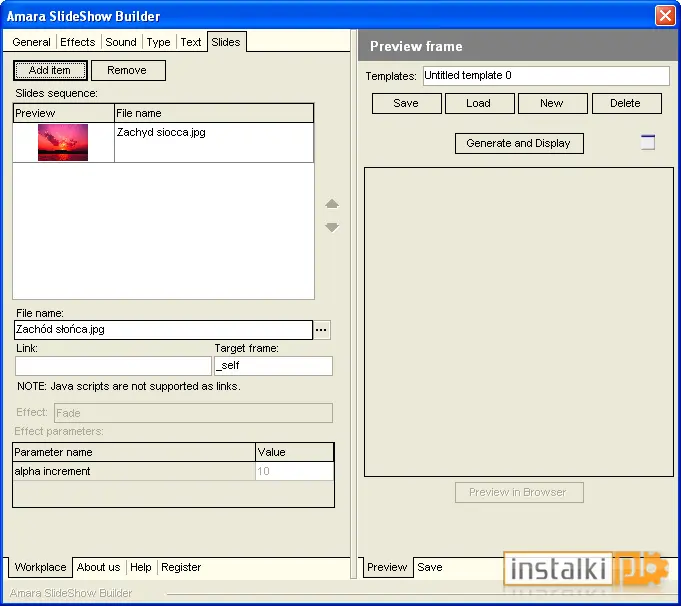The height and width of the screenshot is (606, 681).
Task: Move selected slide down with arrow
Action: pos(332,227)
